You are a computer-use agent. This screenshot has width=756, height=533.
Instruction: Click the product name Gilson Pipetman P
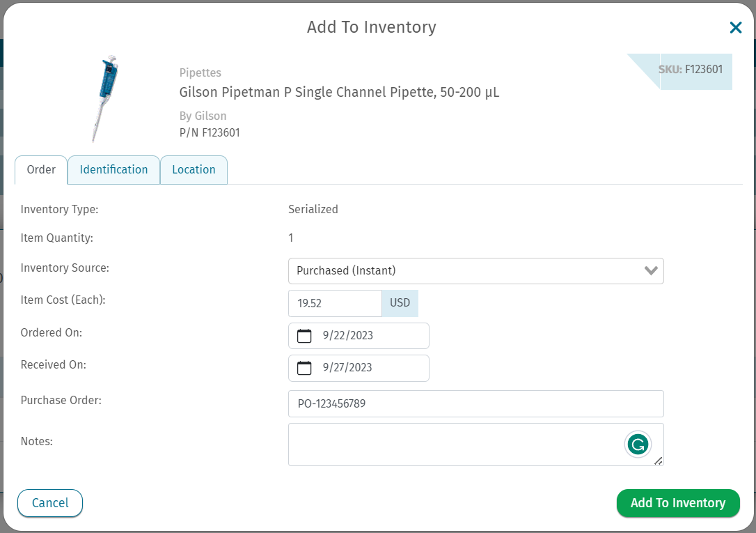pos(339,92)
